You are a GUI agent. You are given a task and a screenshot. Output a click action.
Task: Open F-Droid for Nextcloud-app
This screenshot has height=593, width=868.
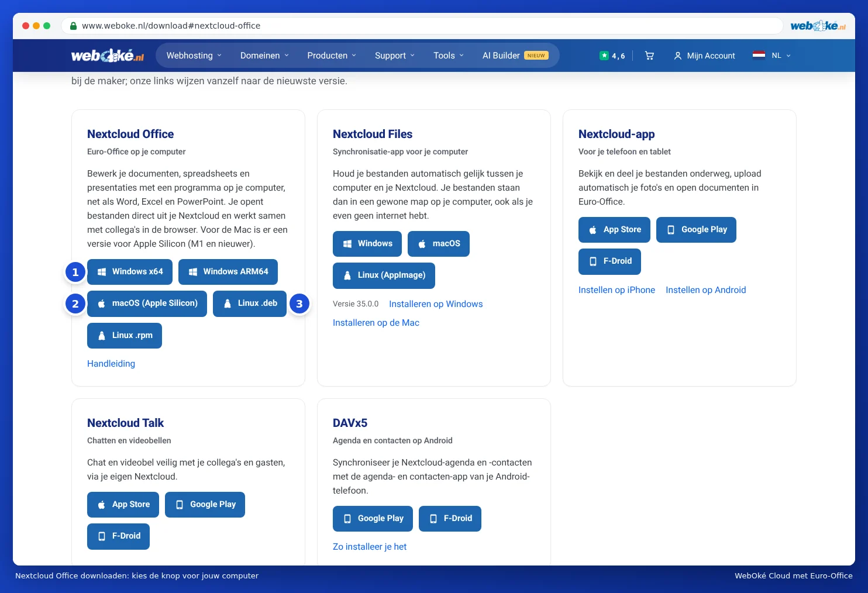[x=609, y=261]
